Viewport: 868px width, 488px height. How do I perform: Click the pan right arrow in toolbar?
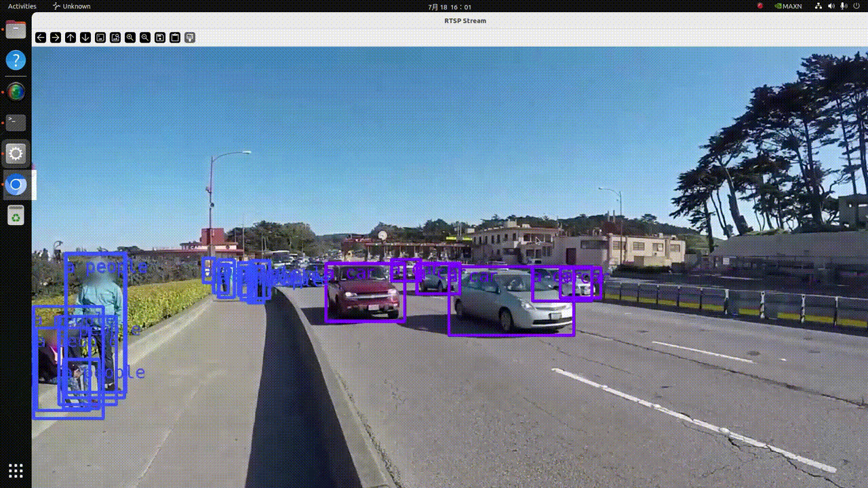click(56, 38)
